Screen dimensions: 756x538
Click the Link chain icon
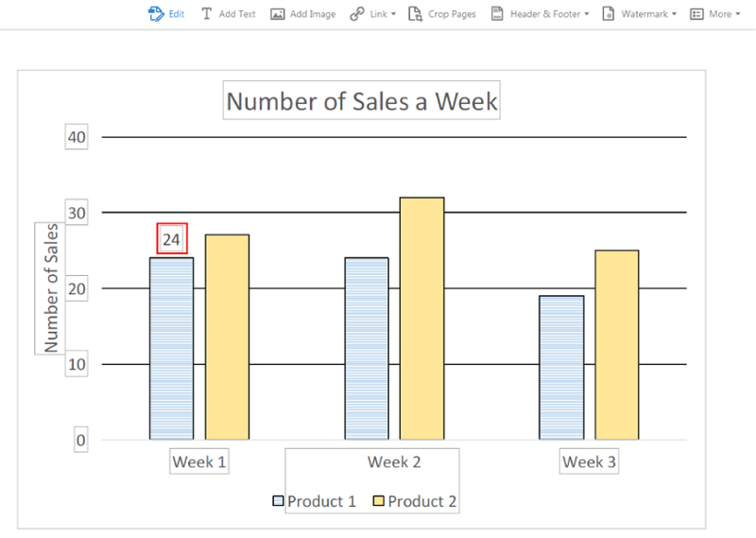coord(357,14)
